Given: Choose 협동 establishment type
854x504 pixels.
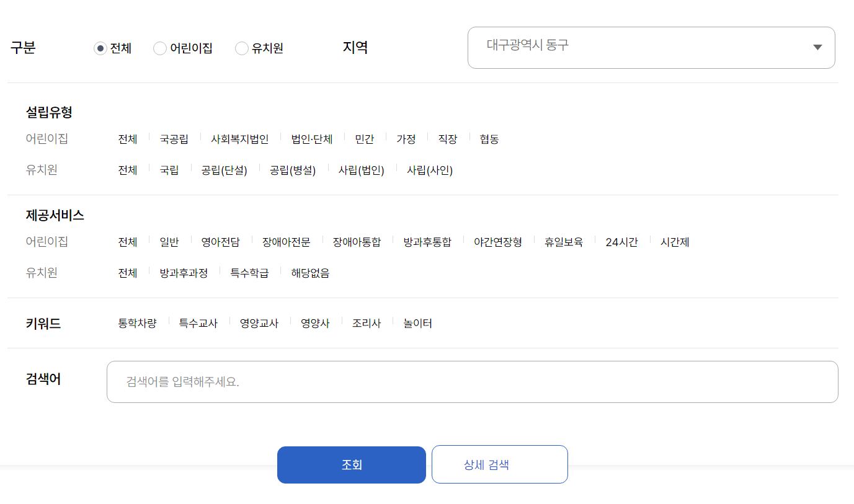Looking at the screenshot, I should [489, 139].
